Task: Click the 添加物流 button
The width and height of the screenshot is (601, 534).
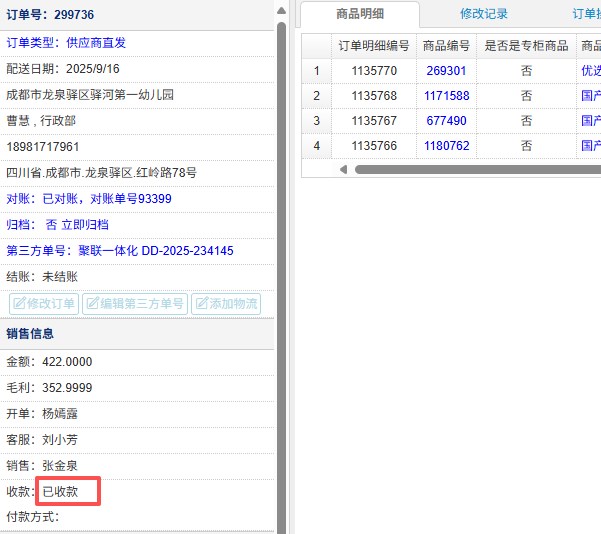Action: [226, 304]
